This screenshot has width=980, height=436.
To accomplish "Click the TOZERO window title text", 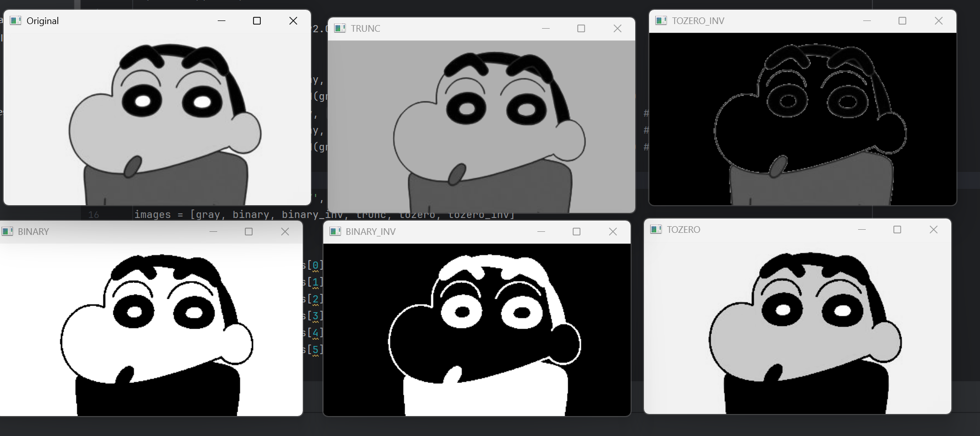I will 683,230.
